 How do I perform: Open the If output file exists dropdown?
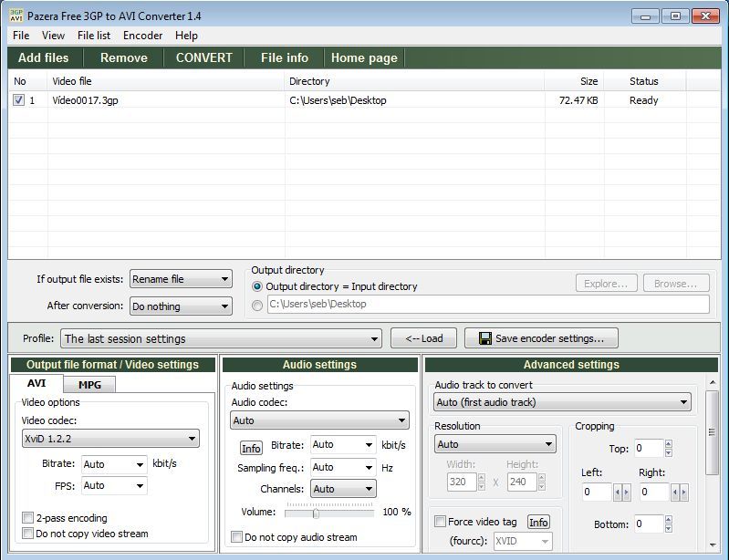click(x=181, y=279)
